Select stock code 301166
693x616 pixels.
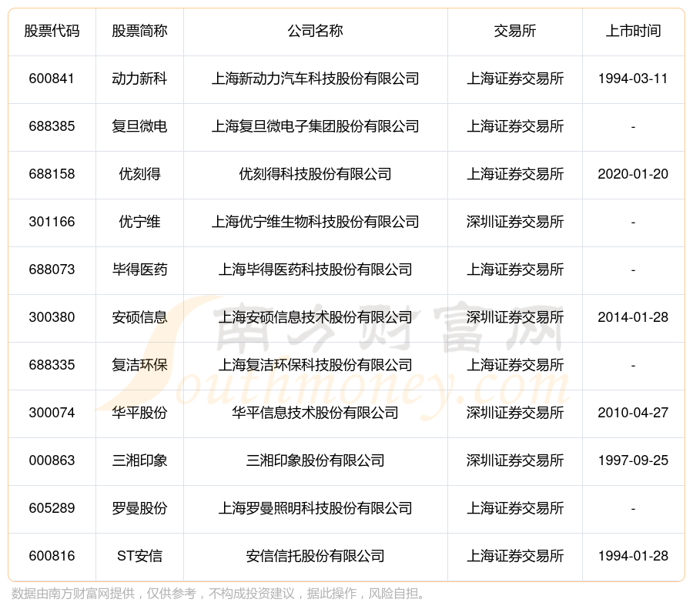click(52, 222)
